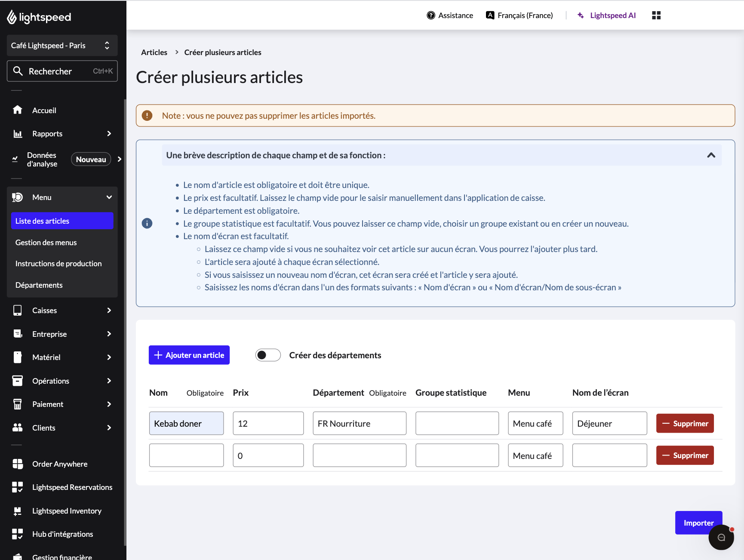Screen dimensions: 744x560
Task: Click the language translate icon
Action: click(490, 15)
